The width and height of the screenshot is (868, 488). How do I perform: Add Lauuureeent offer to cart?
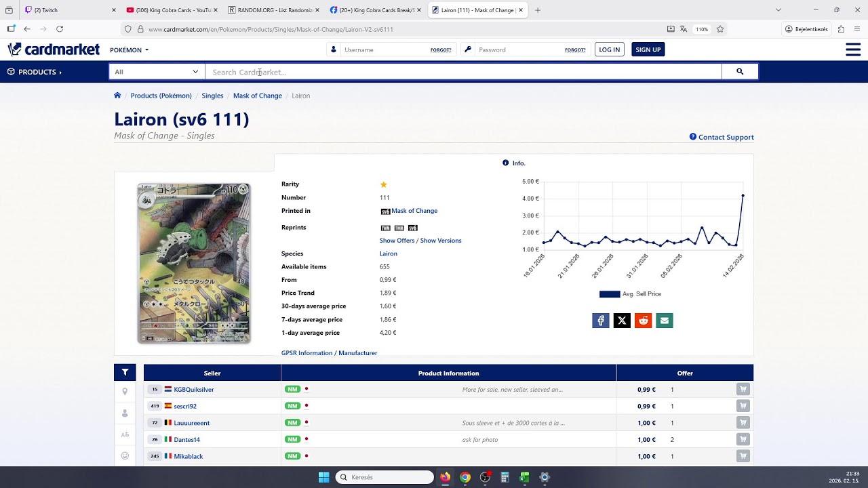(x=743, y=423)
